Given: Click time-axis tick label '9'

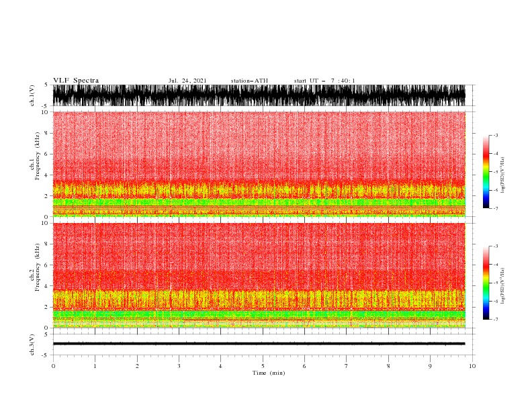Looking at the screenshot, I should click(430, 366).
